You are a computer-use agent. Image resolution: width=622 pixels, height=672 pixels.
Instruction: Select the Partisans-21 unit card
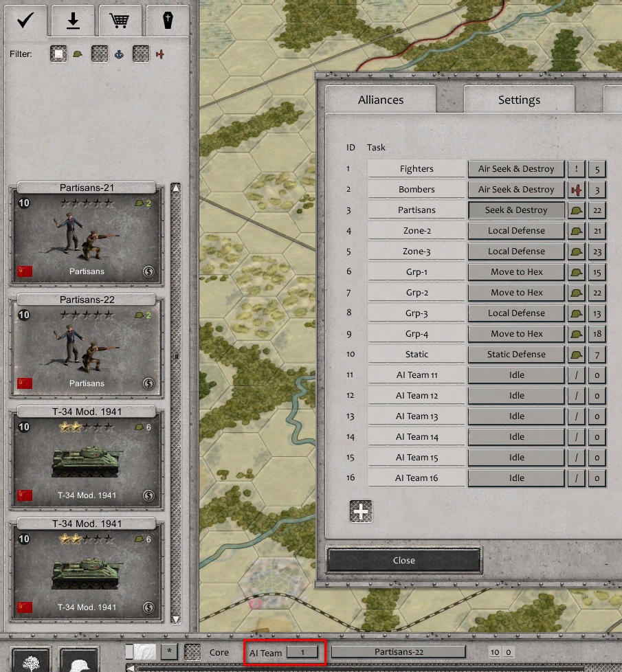(x=87, y=234)
